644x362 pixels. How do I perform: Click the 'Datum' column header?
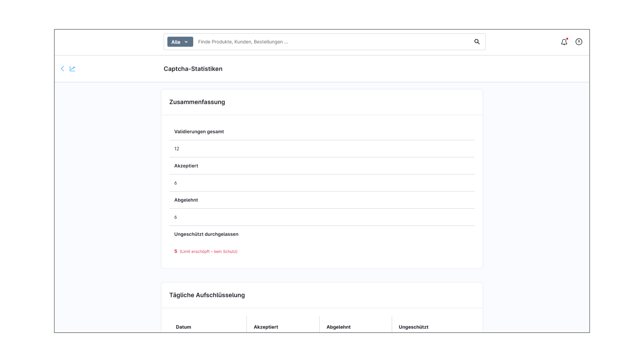click(x=183, y=327)
